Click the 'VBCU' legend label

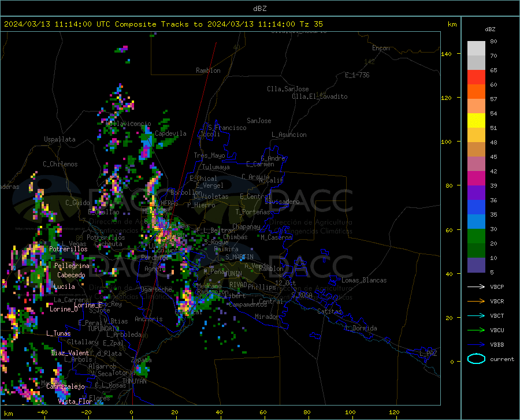pyautogui.click(x=497, y=330)
